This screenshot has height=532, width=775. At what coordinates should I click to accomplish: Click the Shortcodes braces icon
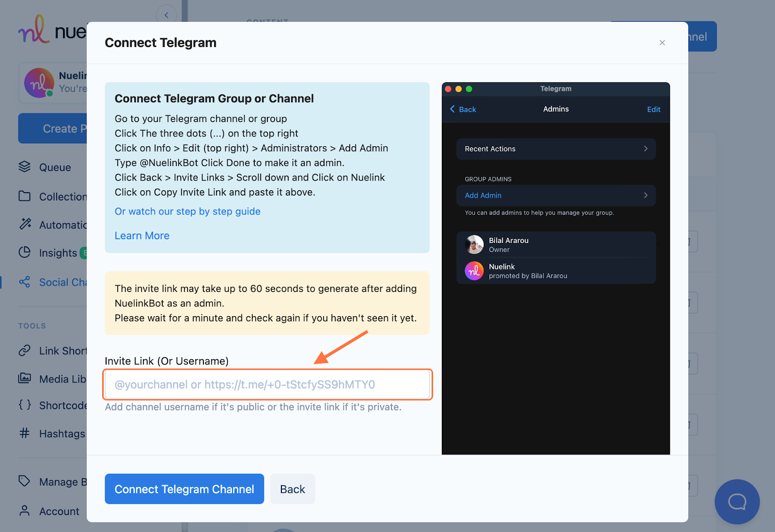point(25,405)
